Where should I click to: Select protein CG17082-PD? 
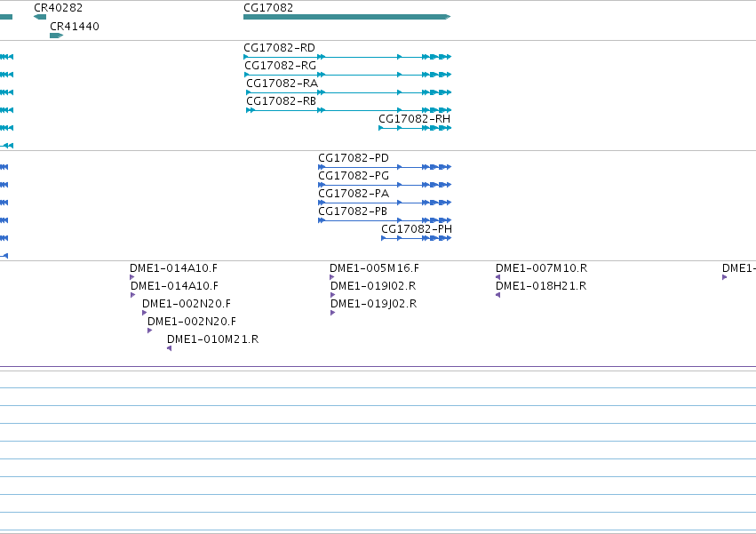[x=385, y=167]
